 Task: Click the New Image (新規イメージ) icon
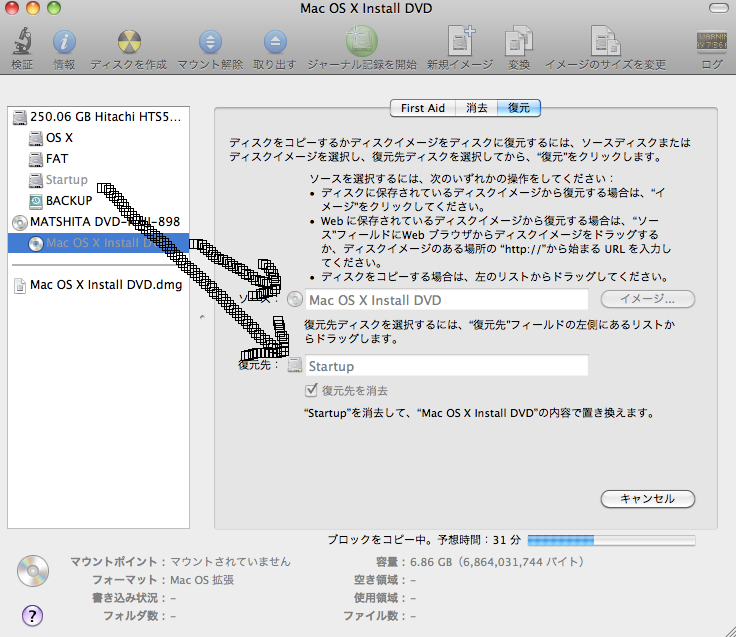(x=460, y=41)
